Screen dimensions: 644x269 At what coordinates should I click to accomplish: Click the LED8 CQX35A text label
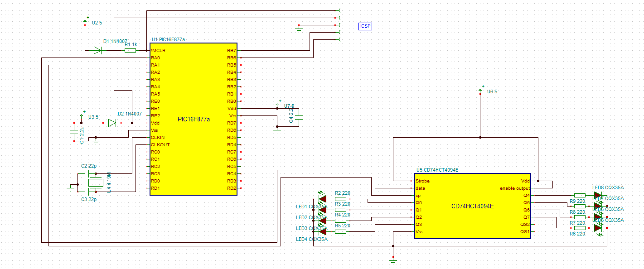[x=608, y=187]
